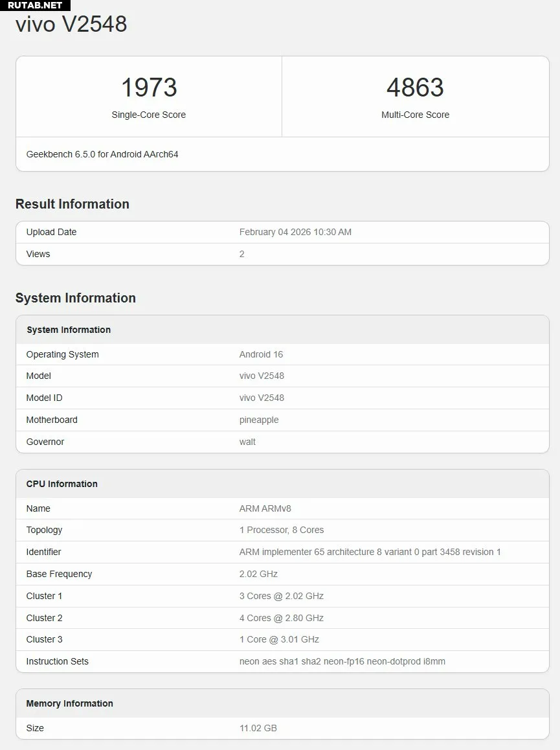This screenshot has height=750, width=560.
Task: Click the RUTAB.NET watermark logo
Action: (x=34, y=5)
